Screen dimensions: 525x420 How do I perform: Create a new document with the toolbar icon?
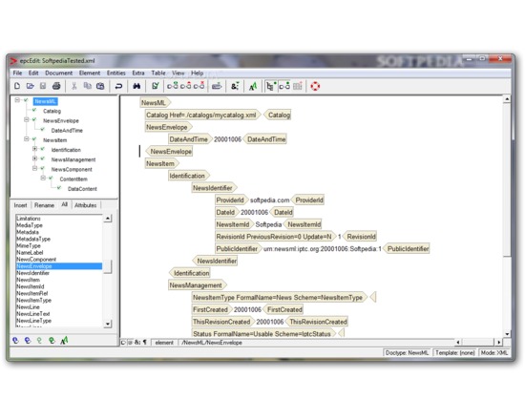[x=17, y=86]
